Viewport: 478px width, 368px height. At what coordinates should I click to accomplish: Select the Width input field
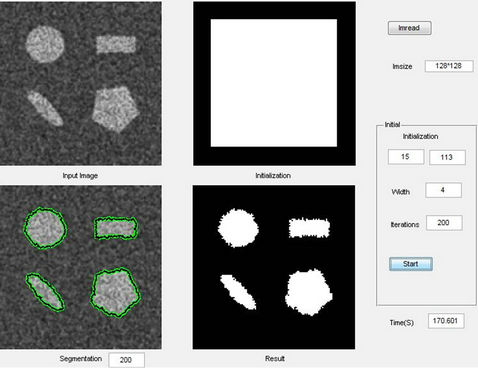(443, 190)
